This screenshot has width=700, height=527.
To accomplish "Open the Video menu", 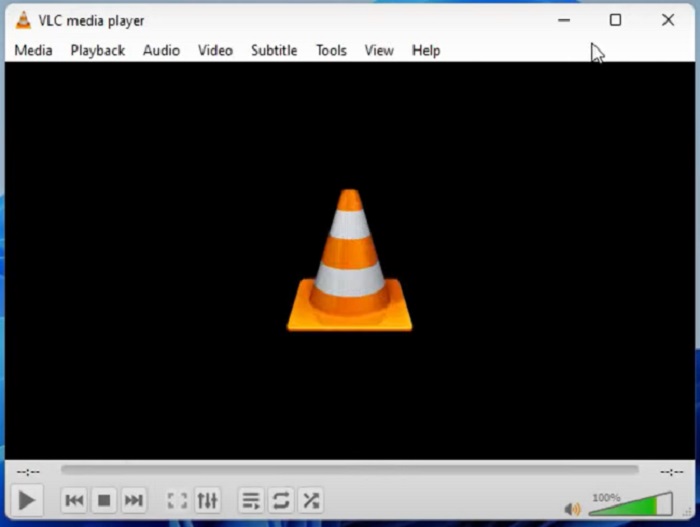I will point(215,50).
